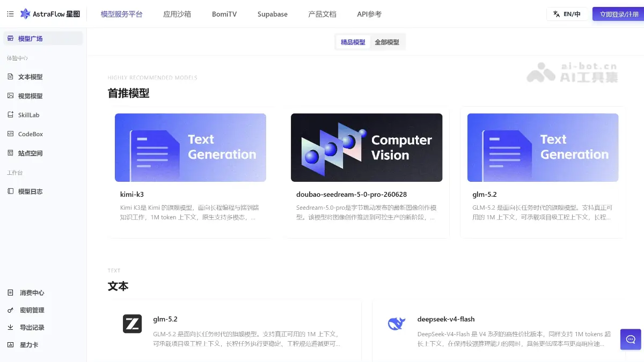Screen dimensions: 644x362
Task: Click the 站点空间 sidebar icon
Action: (10, 153)
